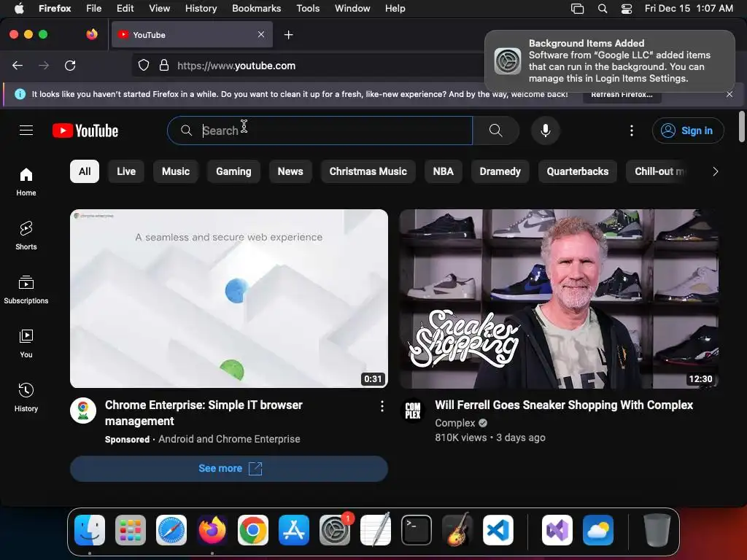Open Google Chrome from the Dock

[253, 530]
